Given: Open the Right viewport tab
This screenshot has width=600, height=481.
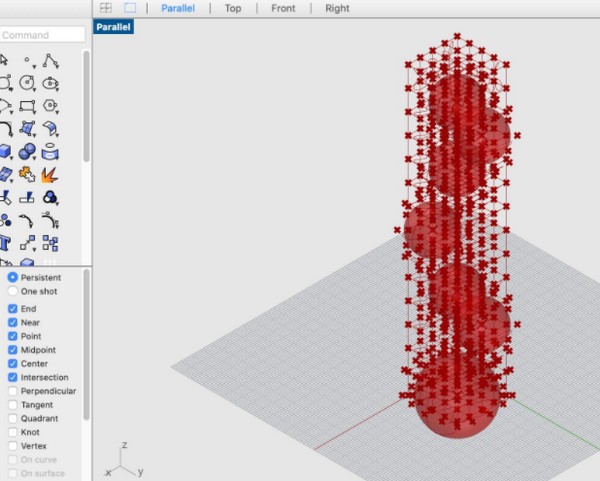Looking at the screenshot, I should point(337,8).
